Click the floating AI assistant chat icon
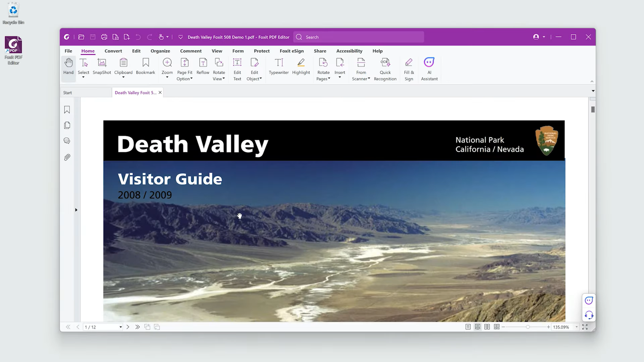Image resolution: width=644 pixels, height=362 pixels. (x=589, y=300)
